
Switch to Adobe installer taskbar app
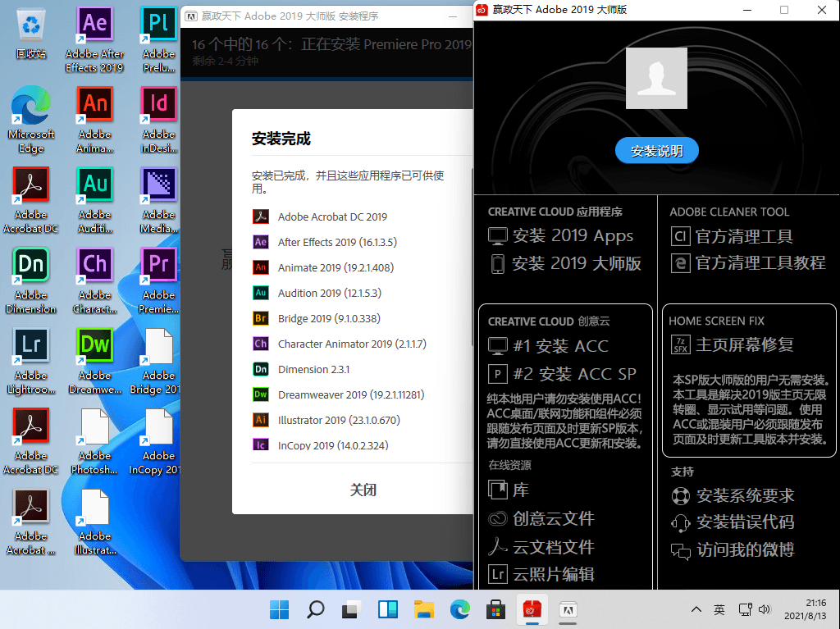tap(568, 609)
